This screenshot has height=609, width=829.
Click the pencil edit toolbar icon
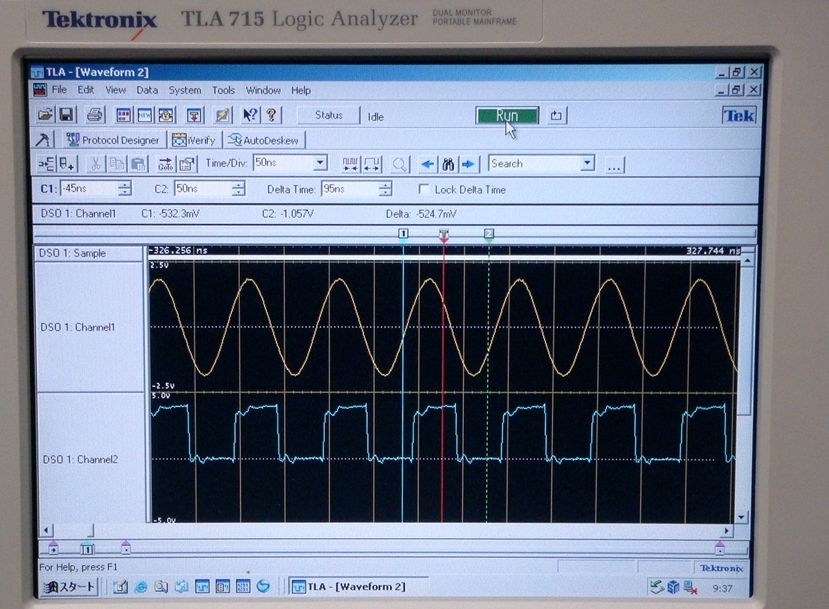(x=222, y=115)
